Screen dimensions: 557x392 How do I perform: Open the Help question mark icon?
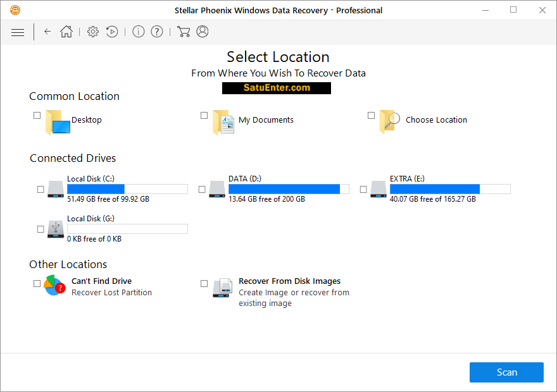[157, 32]
